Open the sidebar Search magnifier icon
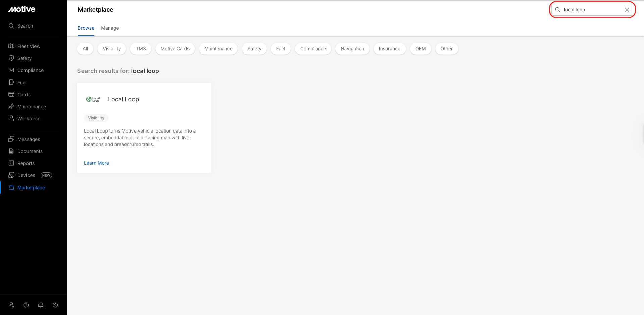Screen dimensions: 644x315 (x=11, y=26)
